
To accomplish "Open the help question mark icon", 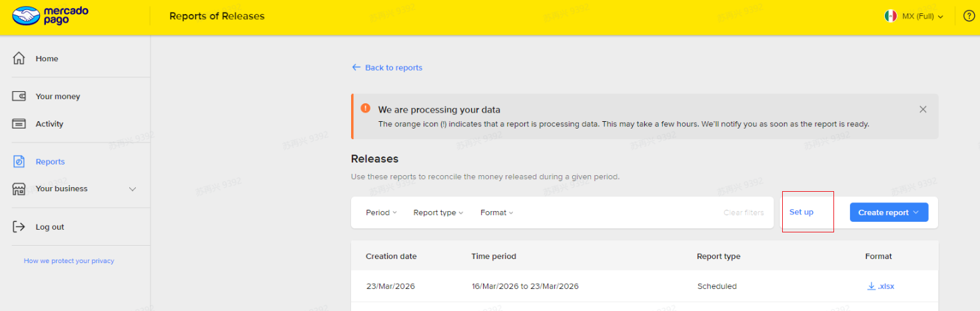I will click(969, 16).
